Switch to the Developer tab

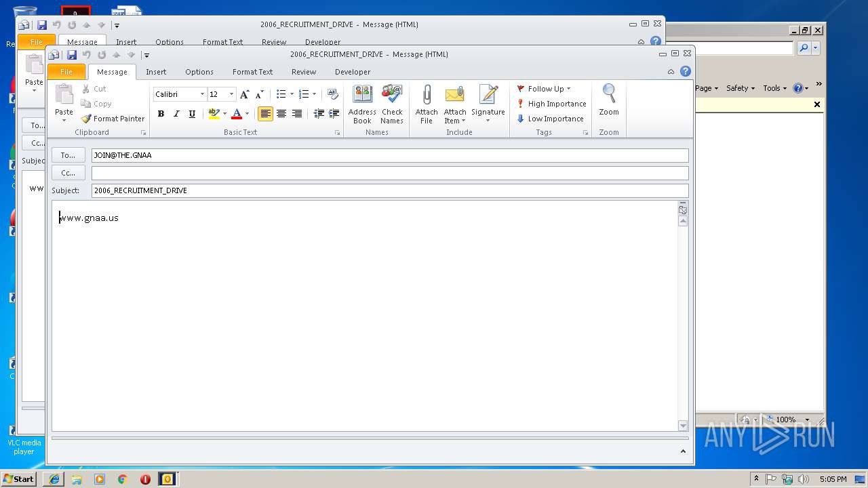coord(353,72)
